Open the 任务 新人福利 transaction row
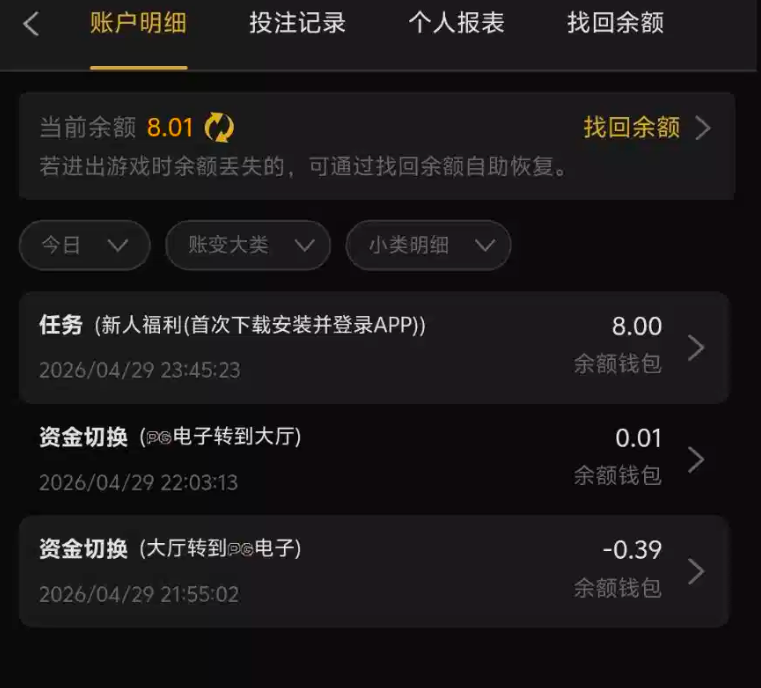 tap(300, 347)
